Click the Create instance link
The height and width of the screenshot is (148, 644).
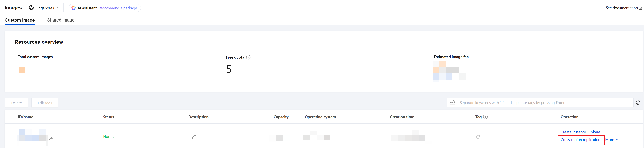click(573, 132)
